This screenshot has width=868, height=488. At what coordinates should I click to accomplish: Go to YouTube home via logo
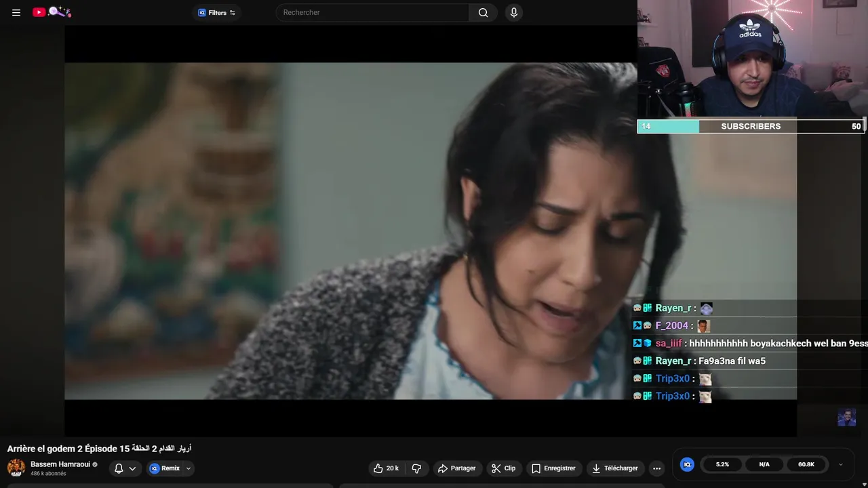tap(52, 12)
